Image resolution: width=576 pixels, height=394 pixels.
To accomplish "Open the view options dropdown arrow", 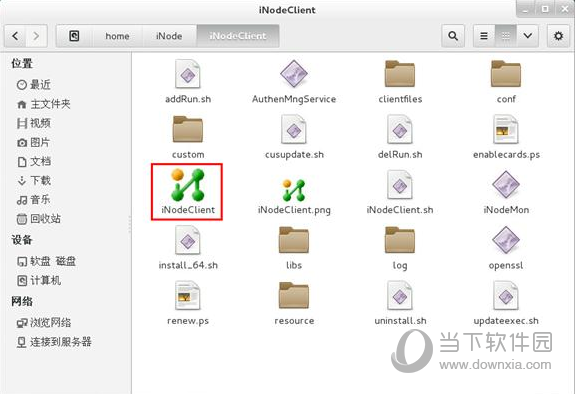I will [528, 36].
